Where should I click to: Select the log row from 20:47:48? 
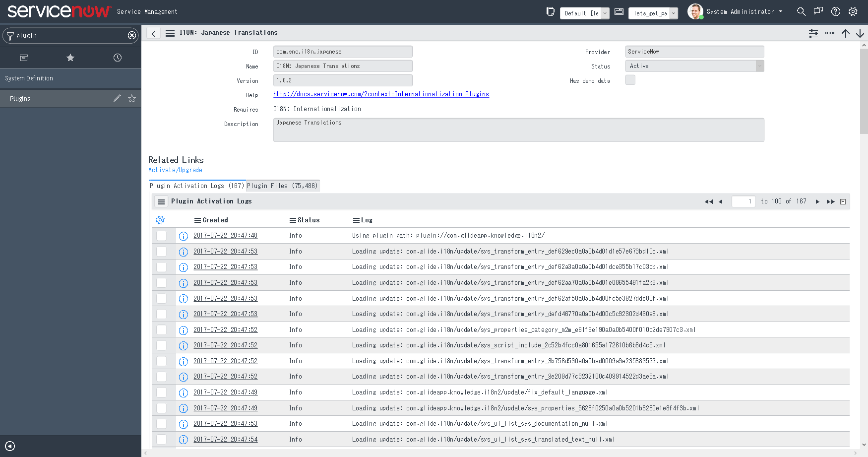point(162,235)
